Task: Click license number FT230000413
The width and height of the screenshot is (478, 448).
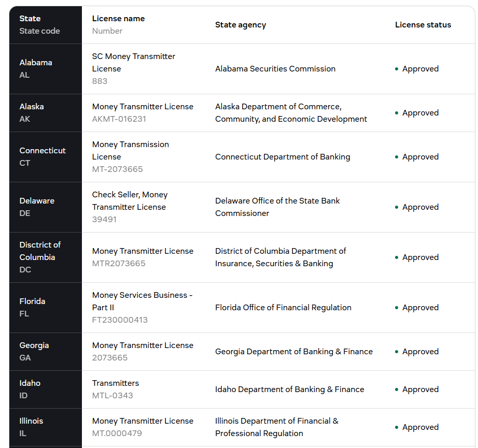Action: pyautogui.click(x=120, y=320)
